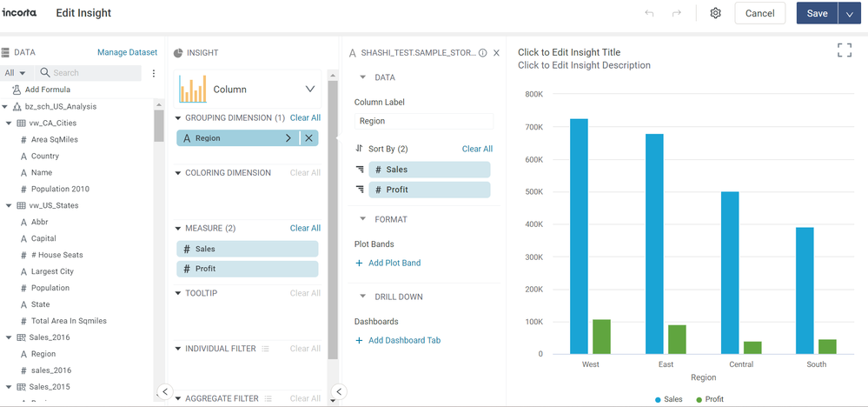
Task: Remove Region pill with X icon
Action: pos(310,138)
